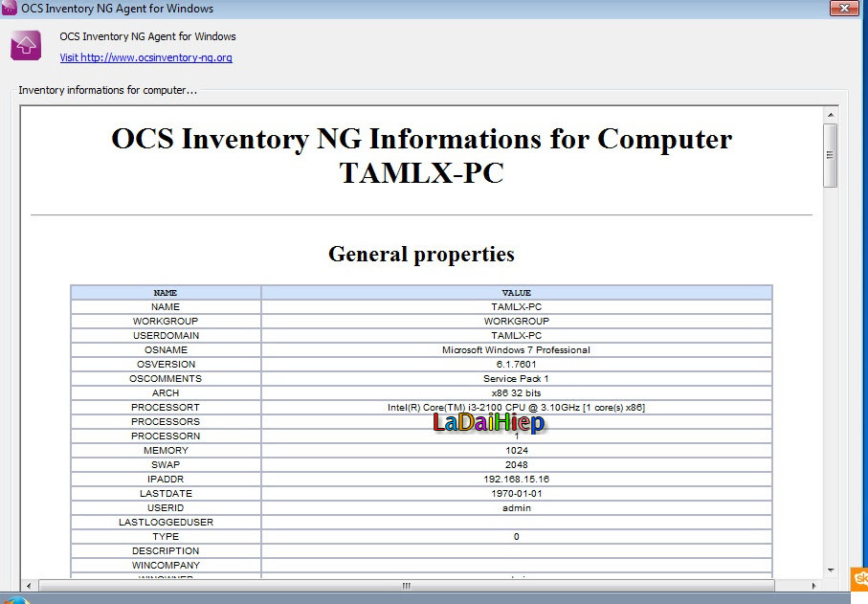This screenshot has width=868, height=604.
Task: Click the OSCOMMENTS label cell
Action: 166,379
